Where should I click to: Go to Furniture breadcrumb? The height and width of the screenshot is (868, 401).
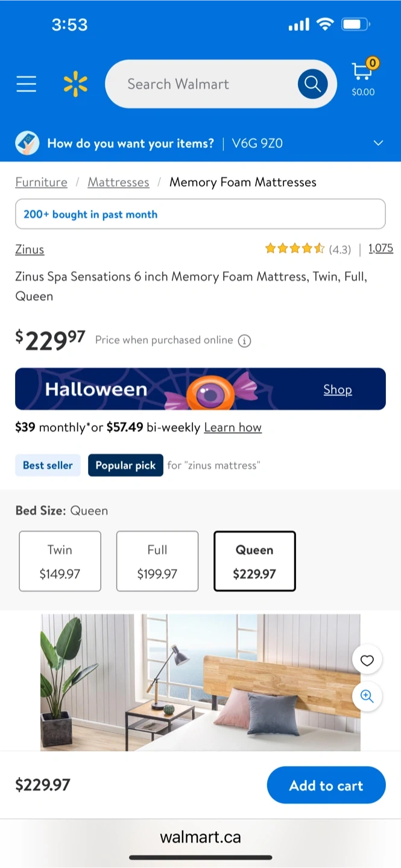click(x=41, y=182)
